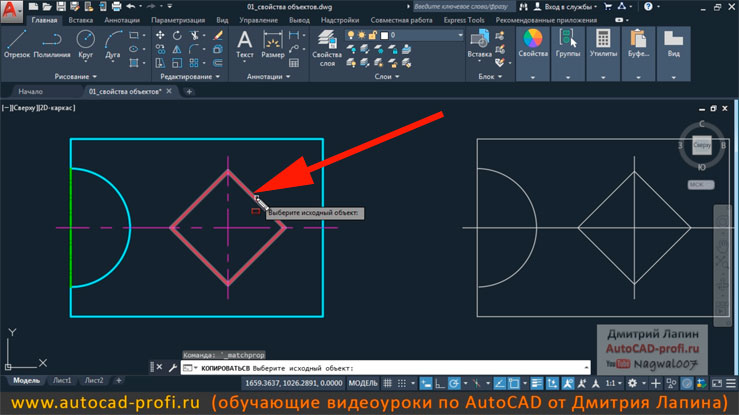Open the Утилиты panel
Viewport: 739px width, 415px height.
tap(603, 53)
